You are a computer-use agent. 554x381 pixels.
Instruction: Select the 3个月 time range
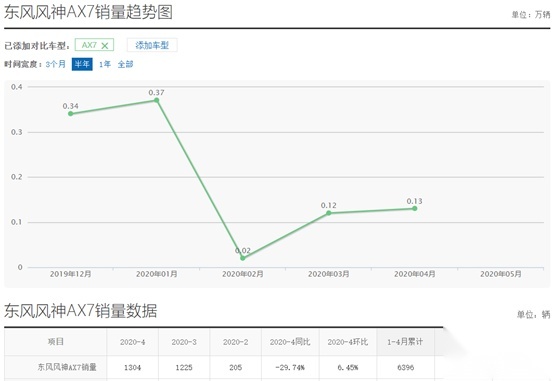pyautogui.click(x=55, y=64)
